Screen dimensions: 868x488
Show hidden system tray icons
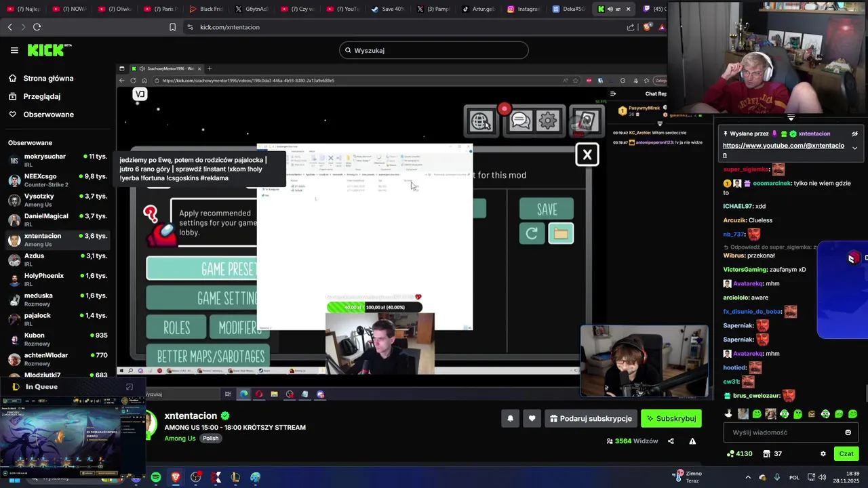coord(748,477)
